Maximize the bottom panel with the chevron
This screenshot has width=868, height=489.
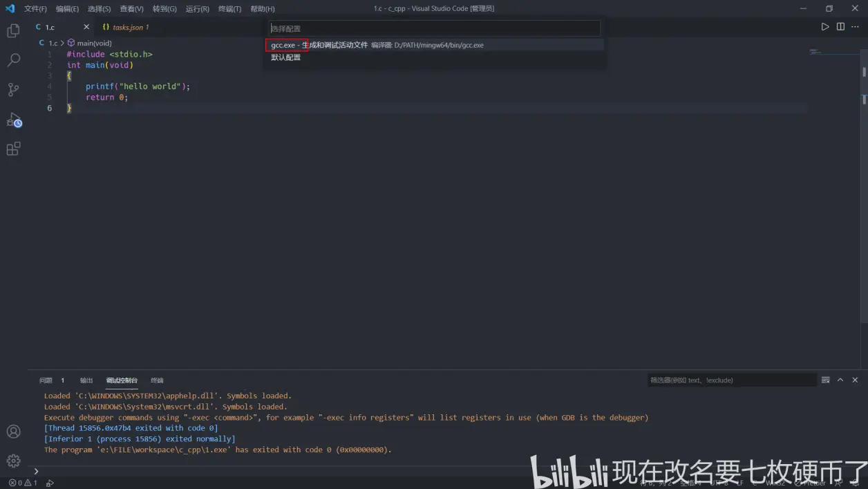[840, 380]
